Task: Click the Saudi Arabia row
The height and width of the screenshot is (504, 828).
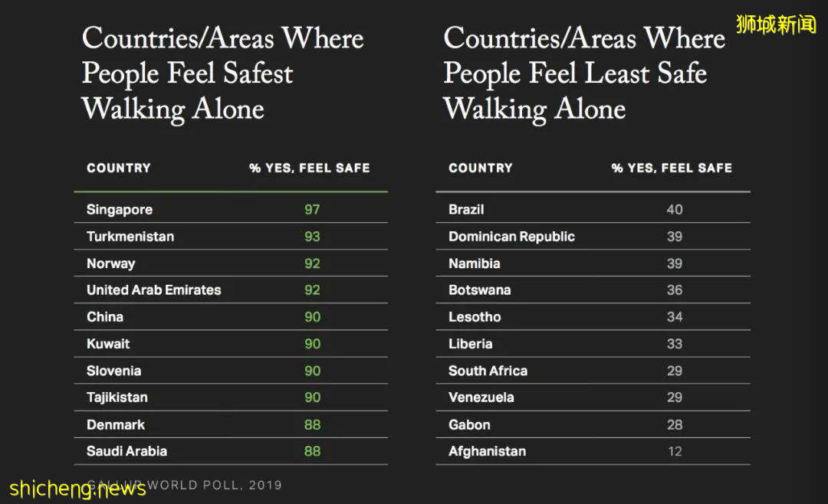Action: pos(127,451)
